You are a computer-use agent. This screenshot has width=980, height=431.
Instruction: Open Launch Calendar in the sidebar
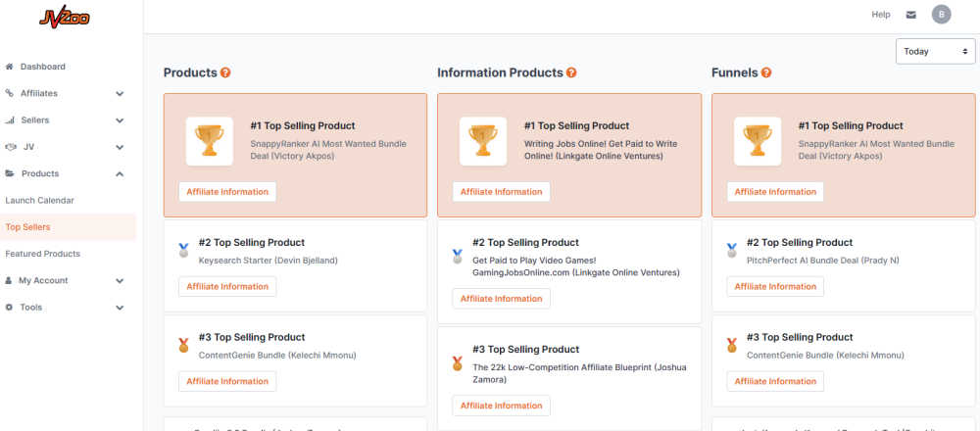pyautogui.click(x=39, y=201)
